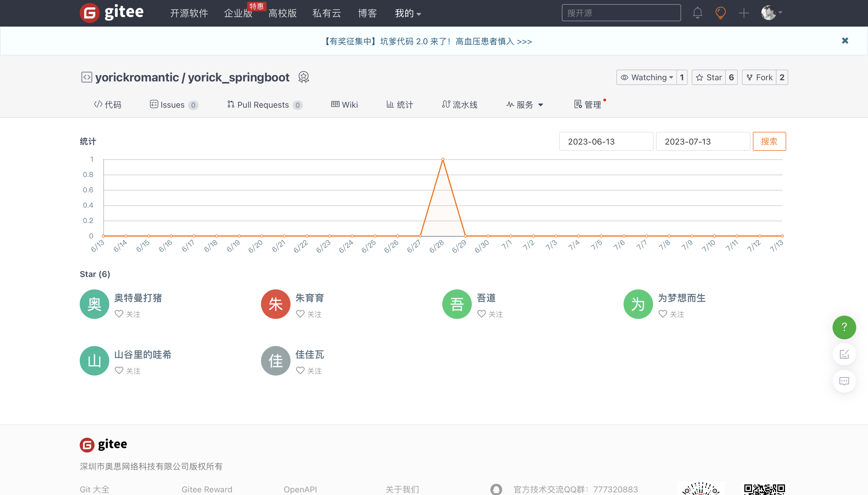Click the QQ group icon in footer
868x495 pixels.
click(496, 490)
